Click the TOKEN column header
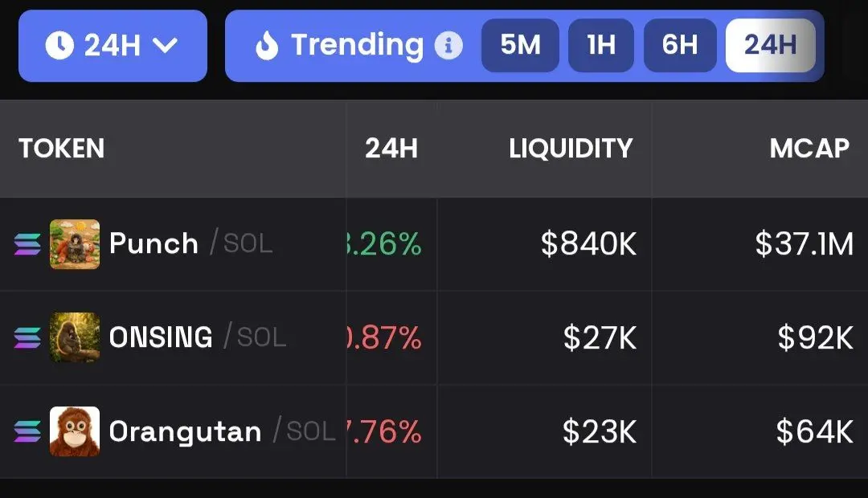The width and height of the screenshot is (868, 498). (x=61, y=149)
